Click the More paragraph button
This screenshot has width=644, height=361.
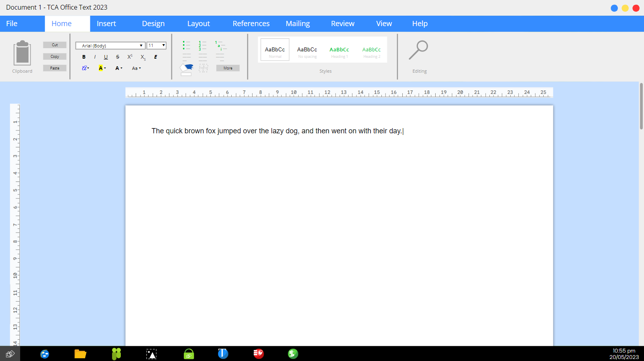[x=228, y=68]
